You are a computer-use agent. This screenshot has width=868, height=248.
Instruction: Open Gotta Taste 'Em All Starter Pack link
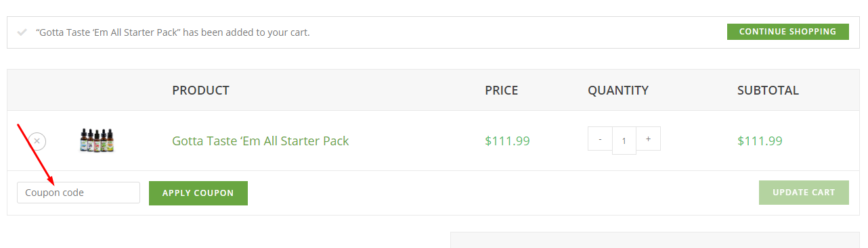click(x=261, y=141)
